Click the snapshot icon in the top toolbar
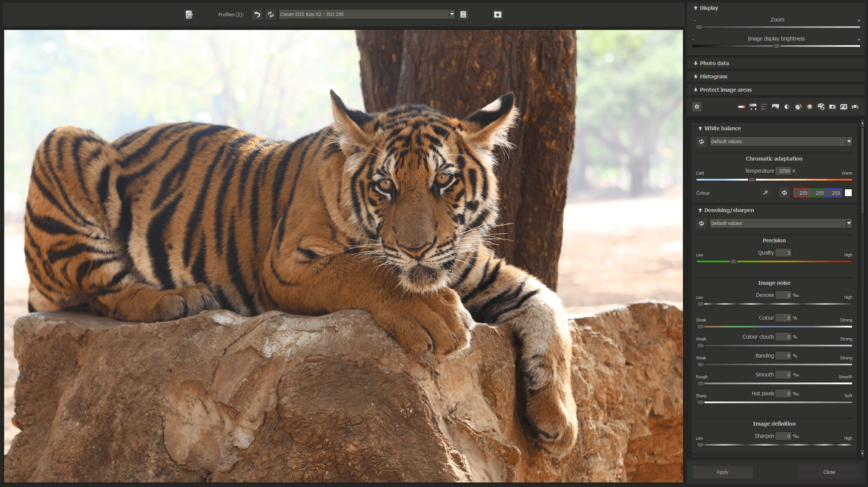The height and width of the screenshot is (487, 868). tap(498, 14)
